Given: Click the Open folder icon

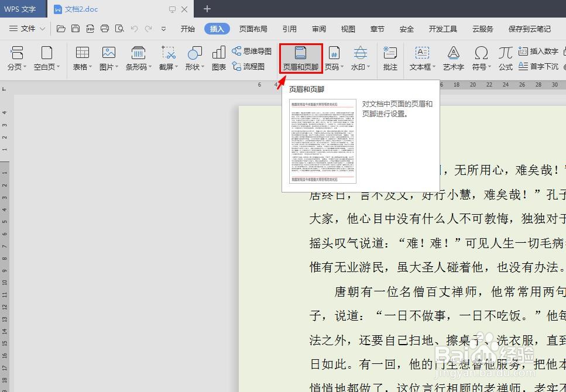Looking at the screenshot, I should point(61,29).
